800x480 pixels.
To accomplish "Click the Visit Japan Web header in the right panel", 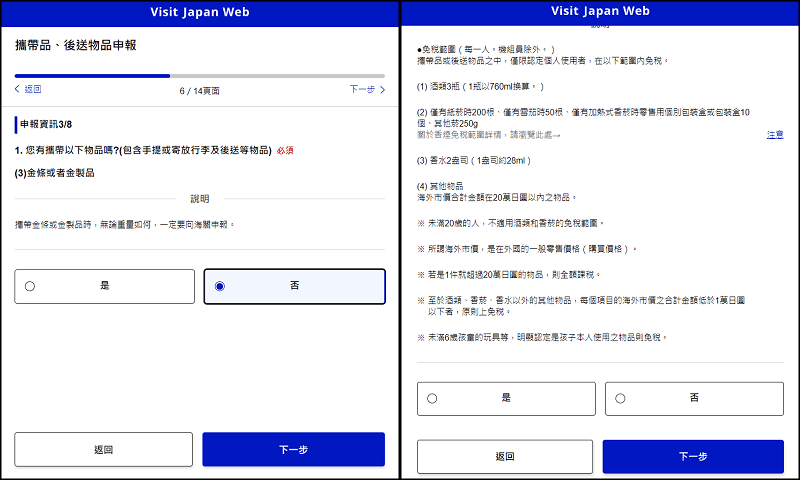I will tap(600, 11).
